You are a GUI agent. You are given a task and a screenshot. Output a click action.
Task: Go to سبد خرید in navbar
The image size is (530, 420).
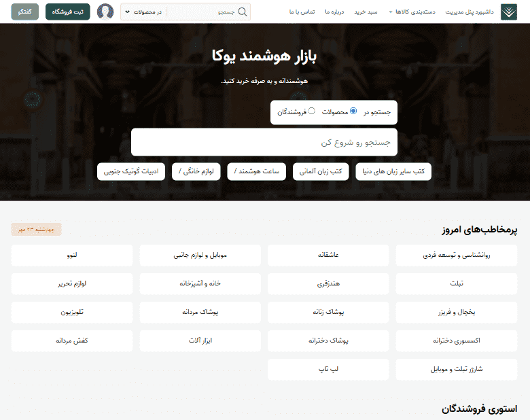coord(368,12)
